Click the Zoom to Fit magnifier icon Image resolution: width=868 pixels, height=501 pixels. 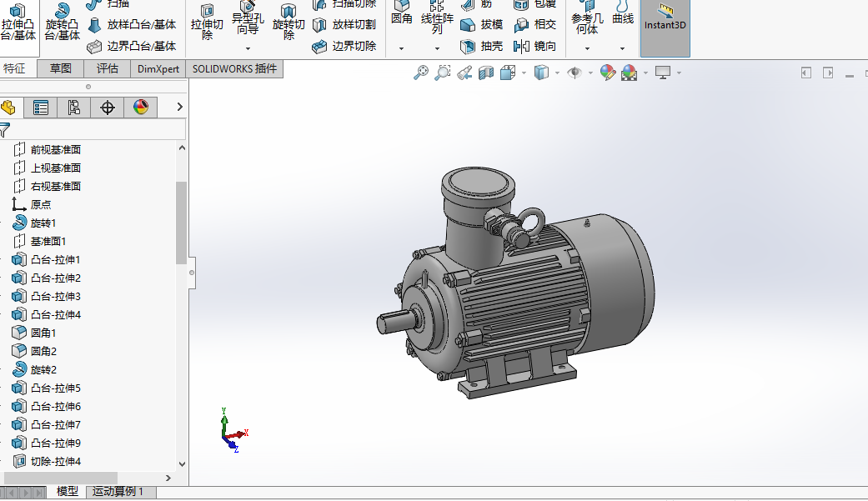click(x=421, y=73)
